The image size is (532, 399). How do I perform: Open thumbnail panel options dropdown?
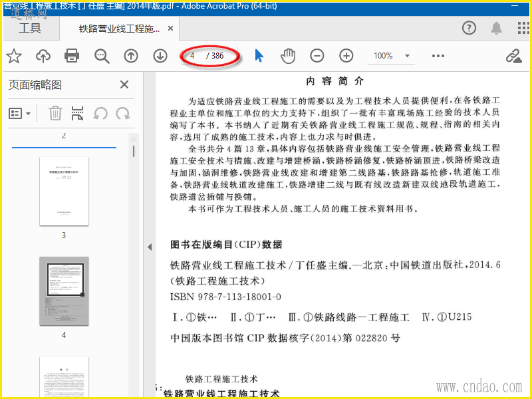19,113
